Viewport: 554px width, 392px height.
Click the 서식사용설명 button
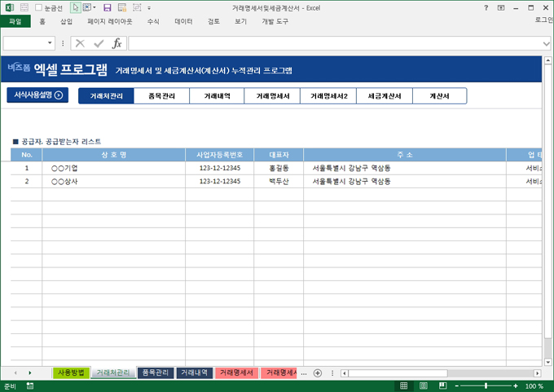(x=37, y=95)
